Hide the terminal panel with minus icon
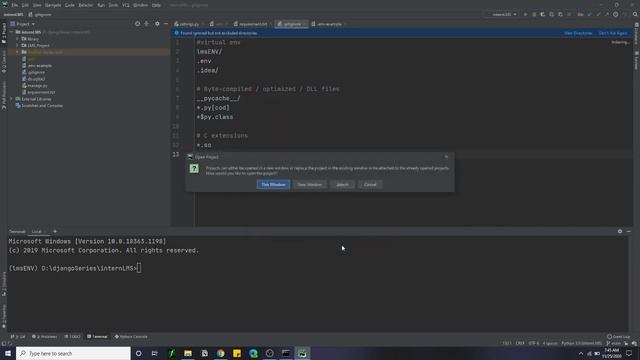This screenshot has height=360, width=640. (629, 231)
